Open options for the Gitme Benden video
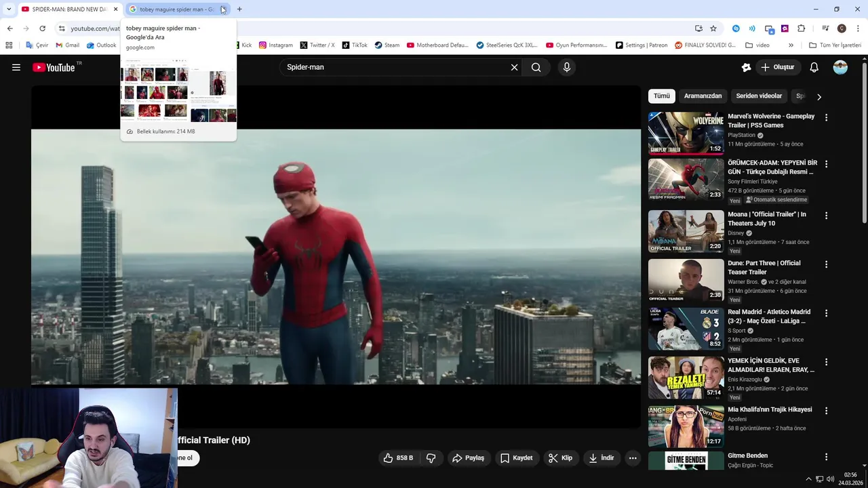This screenshot has width=868, height=488. pos(826,457)
